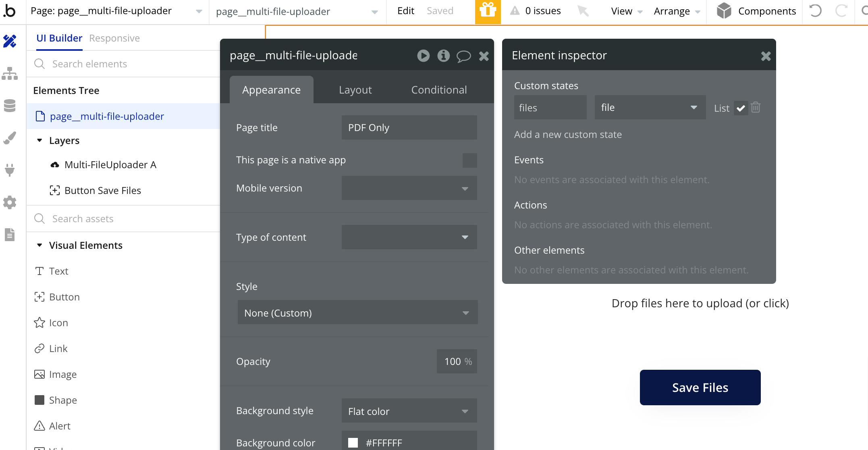This screenshot has width=868, height=450.
Task: Open the Background style dropdown
Action: click(409, 410)
